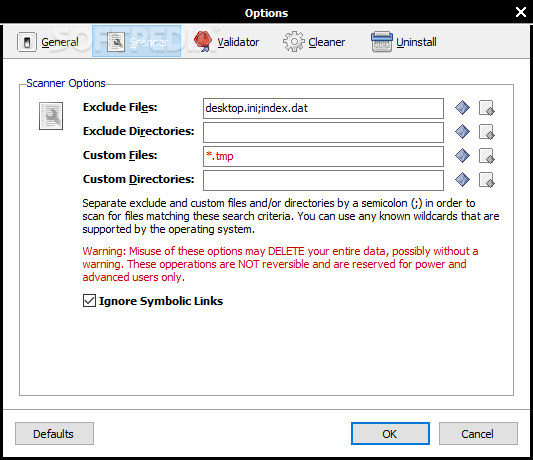Click into the Custom Files field
Image resolution: width=533 pixels, height=460 pixels.
pos(323,156)
